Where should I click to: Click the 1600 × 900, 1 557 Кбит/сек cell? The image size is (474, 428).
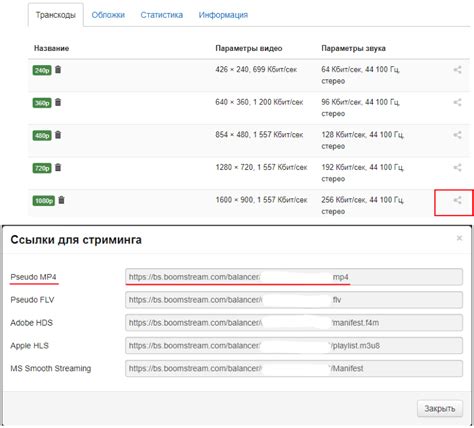pyautogui.click(x=261, y=200)
